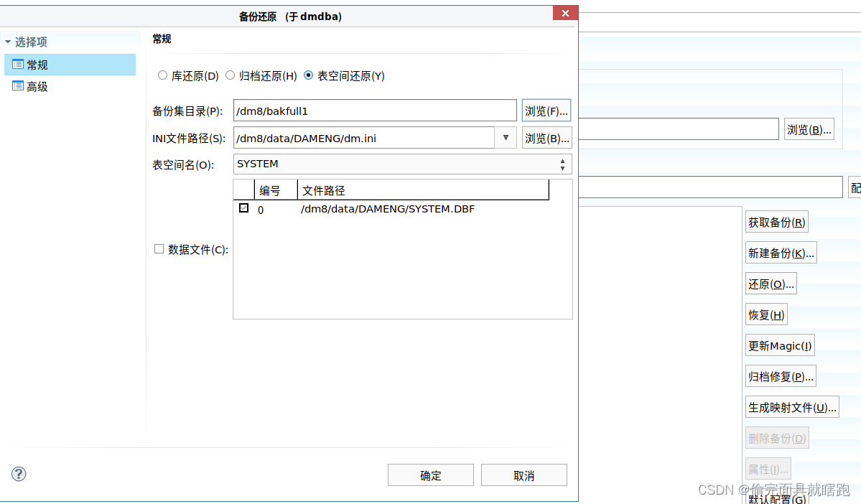Open the help question-mark icon
This screenshot has width=861, height=504.
pyautogui.click(x=19, y=474)
